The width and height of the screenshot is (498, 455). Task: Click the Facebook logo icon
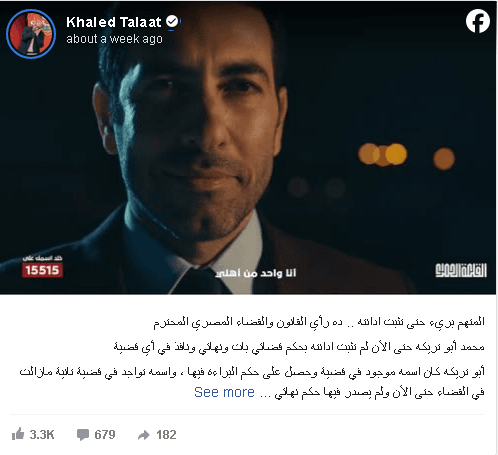coord(477,21)
